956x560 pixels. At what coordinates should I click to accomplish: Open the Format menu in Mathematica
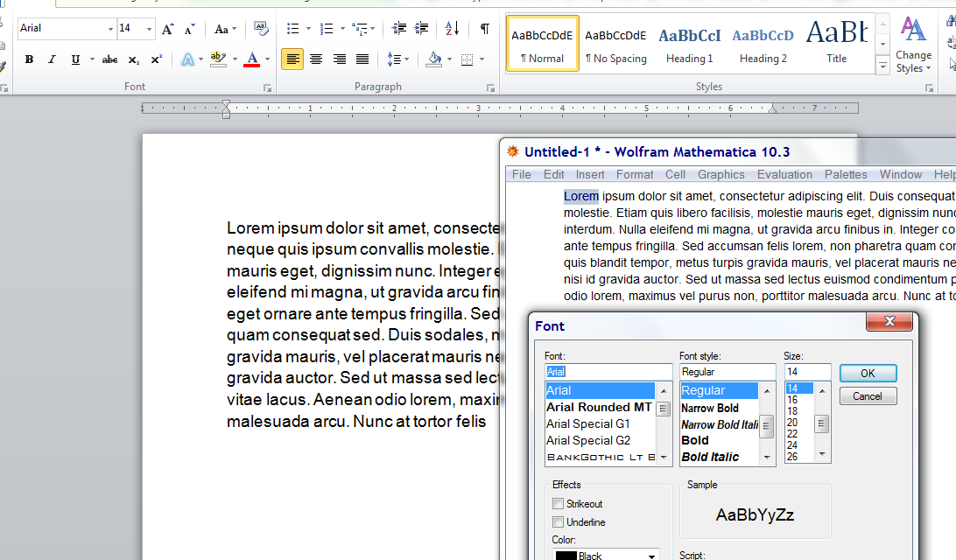pyautogui.click(x=634, y=174)
